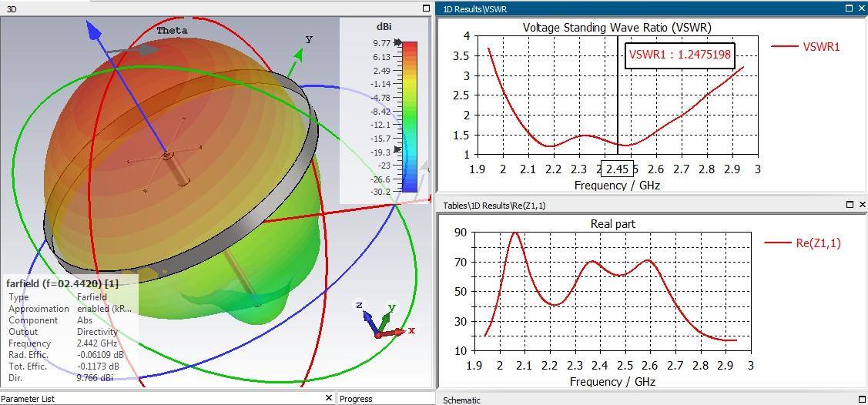Click the Theta label in 3D view
868x405 pixels.
(x=173, y=31)
